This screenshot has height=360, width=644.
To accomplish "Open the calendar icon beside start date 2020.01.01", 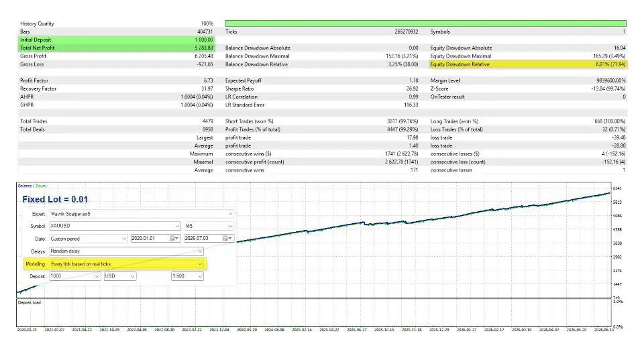I will coord(174,239).
